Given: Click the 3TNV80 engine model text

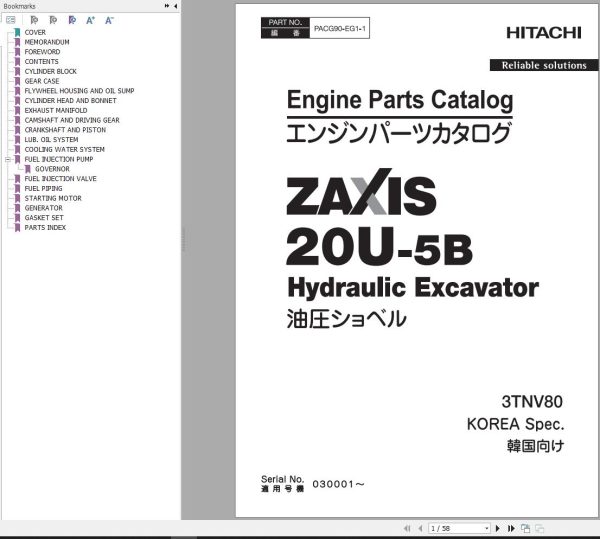Looking at the screenshot, I should 532,402.
